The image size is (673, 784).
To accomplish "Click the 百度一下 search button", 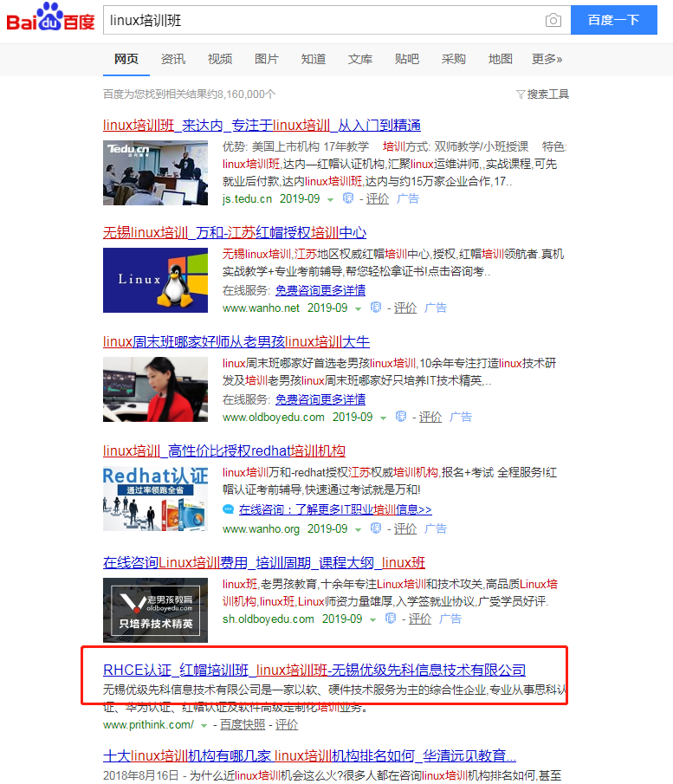I will (614, 20).
